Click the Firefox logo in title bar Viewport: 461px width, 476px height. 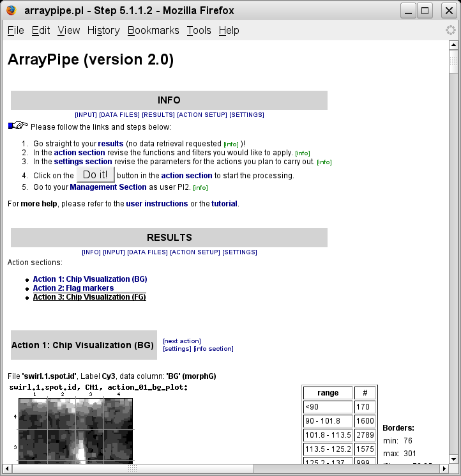(11, 10)
